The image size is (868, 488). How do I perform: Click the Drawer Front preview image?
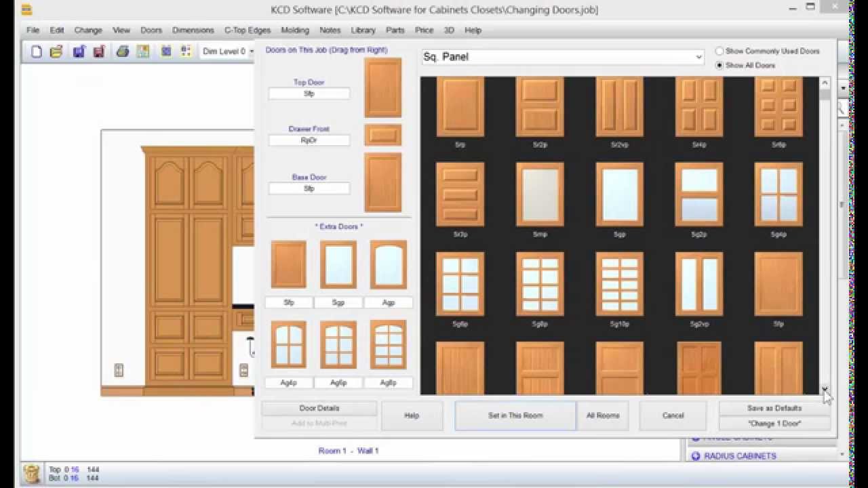pos(382,135)
